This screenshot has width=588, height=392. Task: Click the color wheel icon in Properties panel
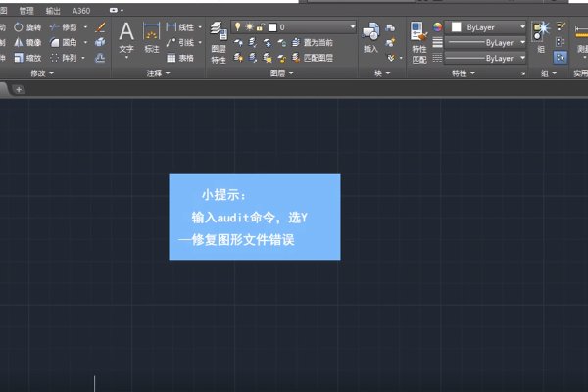point(437,26)
